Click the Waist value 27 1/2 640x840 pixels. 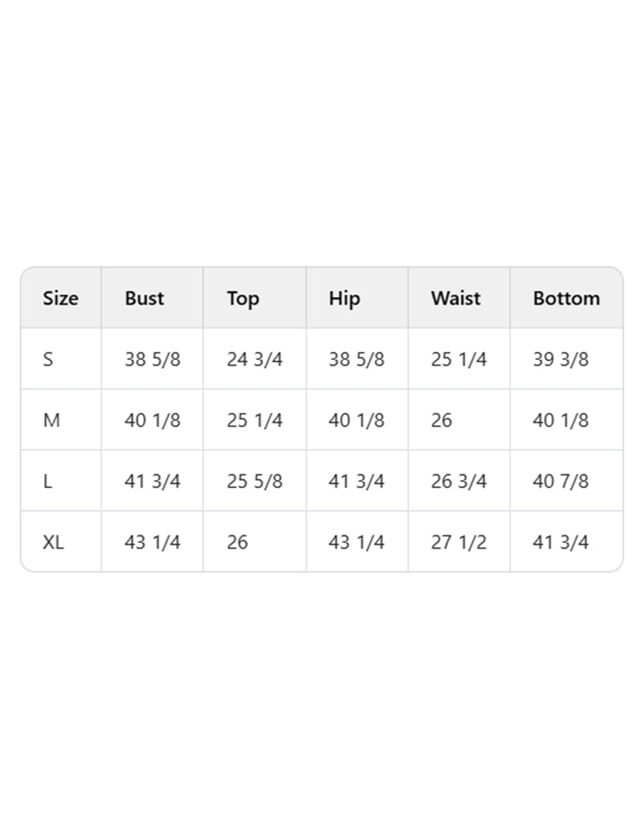[458, 542]
